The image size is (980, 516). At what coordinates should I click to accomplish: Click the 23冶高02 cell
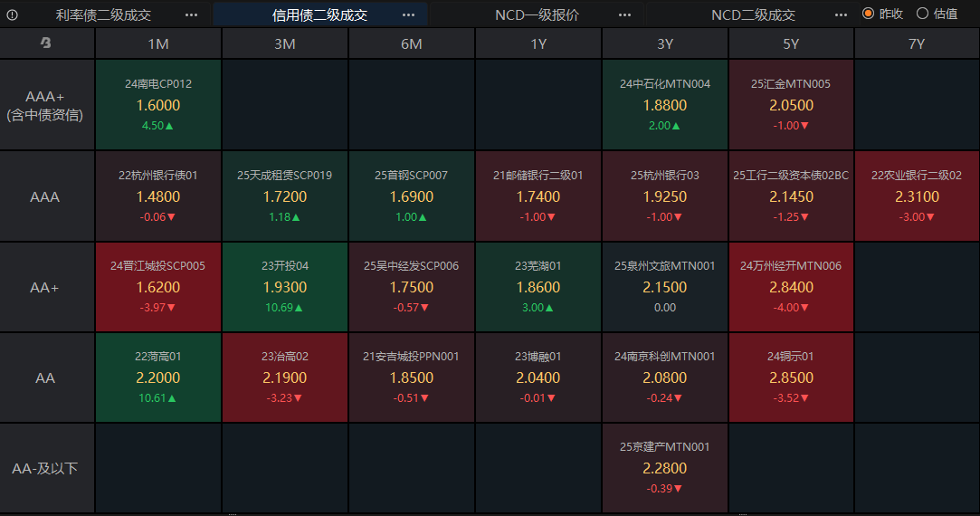point(285,377)
